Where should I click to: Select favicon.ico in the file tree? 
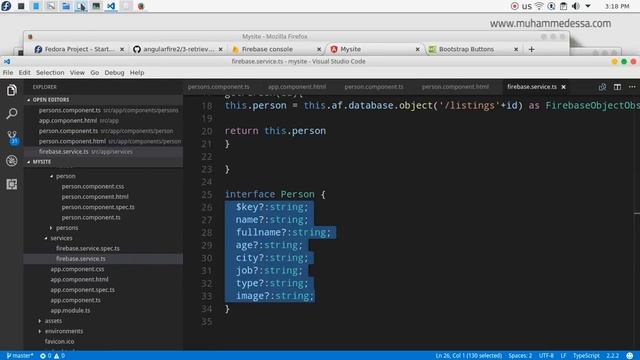tap(60, 341)
